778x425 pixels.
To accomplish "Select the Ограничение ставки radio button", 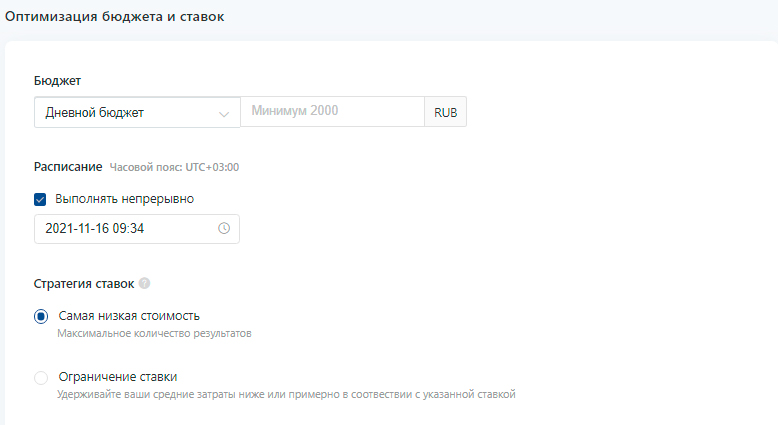I will point(41,378).
